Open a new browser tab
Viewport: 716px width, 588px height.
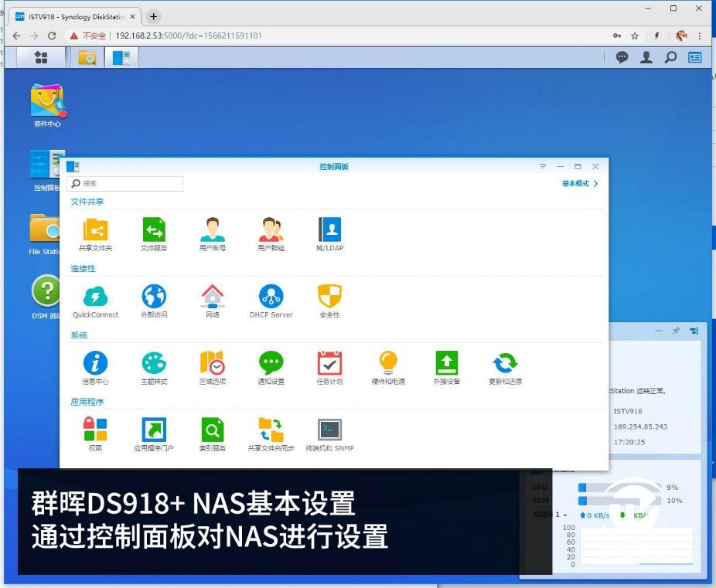point(153,17)
